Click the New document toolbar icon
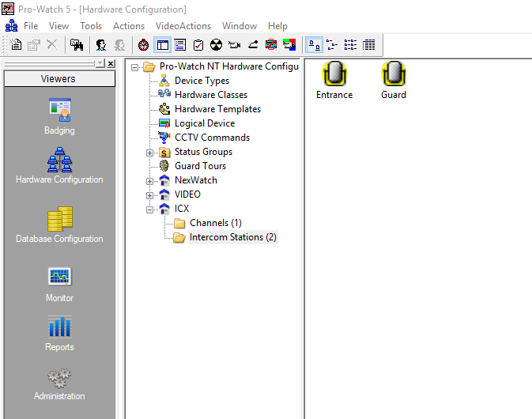 [15, 45]
